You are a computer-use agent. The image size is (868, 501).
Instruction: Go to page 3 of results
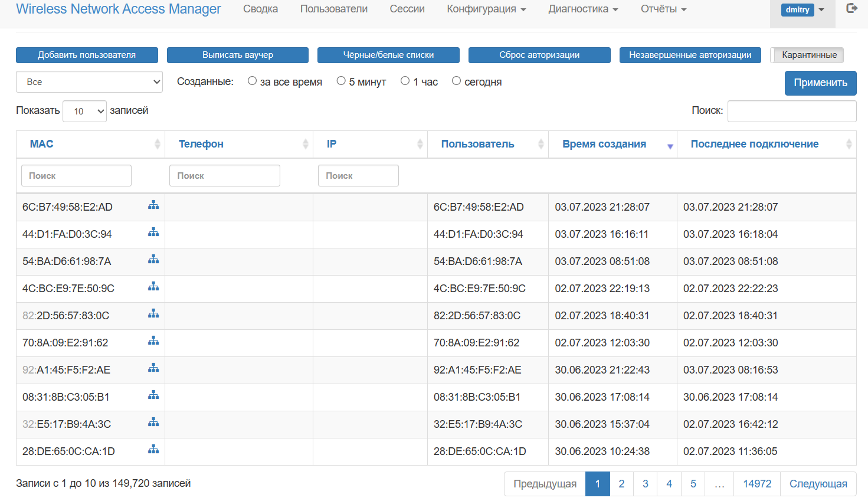[x=646, y=484]
